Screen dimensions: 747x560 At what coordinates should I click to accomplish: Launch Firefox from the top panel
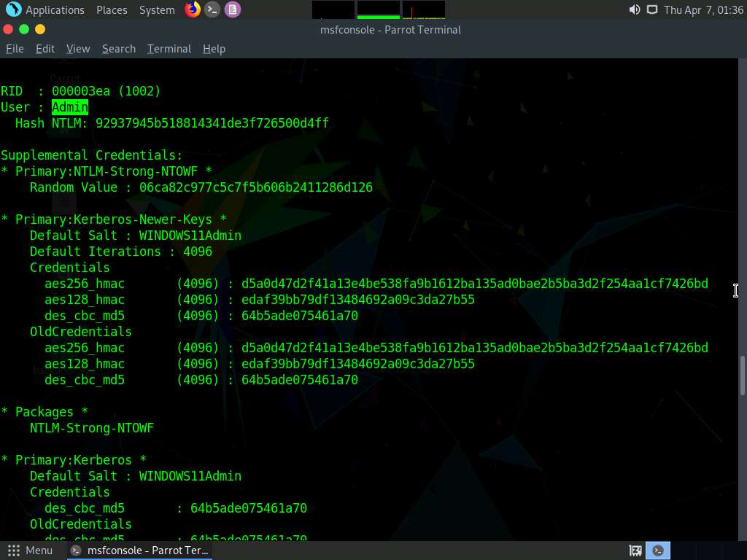(193, 9)
